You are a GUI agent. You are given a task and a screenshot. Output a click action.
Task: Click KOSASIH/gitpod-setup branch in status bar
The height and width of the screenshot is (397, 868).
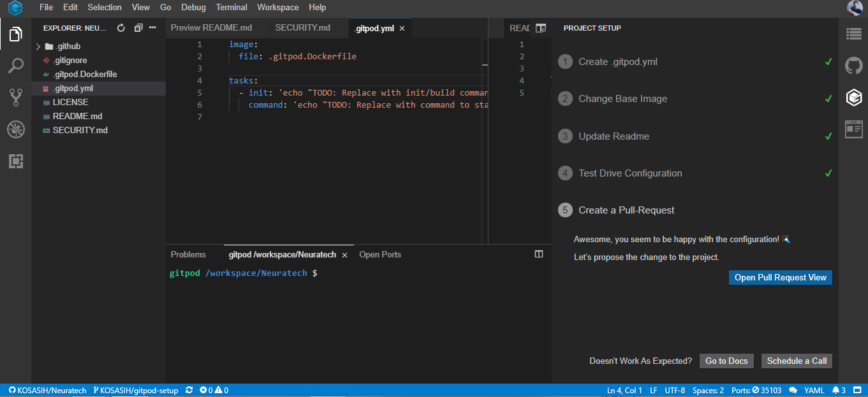click(x=136, y=390)
